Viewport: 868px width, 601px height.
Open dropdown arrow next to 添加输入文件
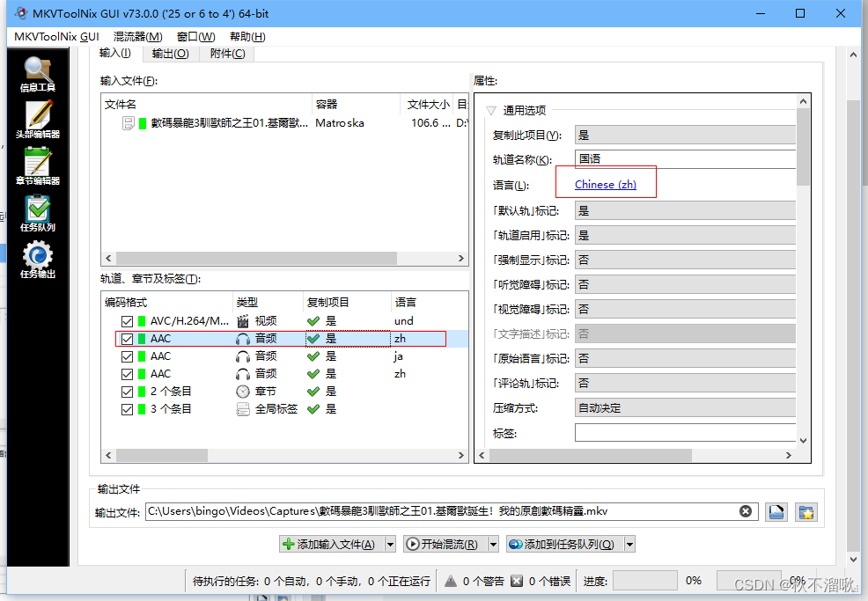tap(390, 545)
